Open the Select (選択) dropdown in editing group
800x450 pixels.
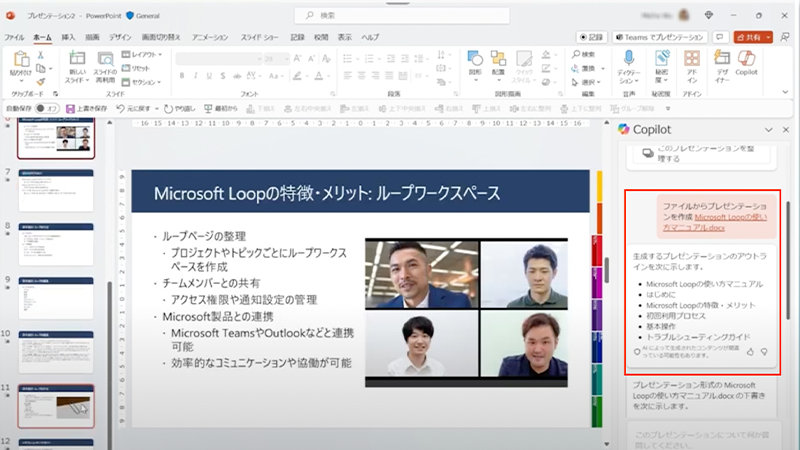tap(591, 82)
